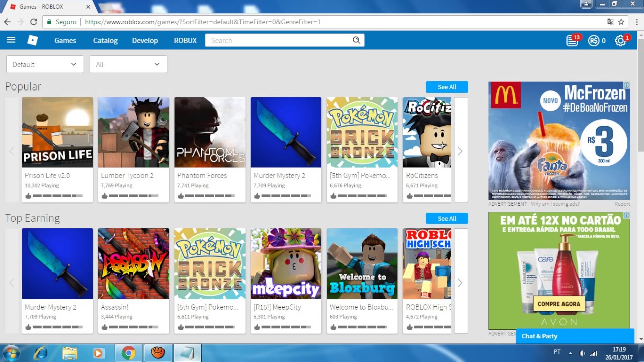Screen dimensions: 644x362
Task: Open the Catalog menu item
Action: point(105,40)
